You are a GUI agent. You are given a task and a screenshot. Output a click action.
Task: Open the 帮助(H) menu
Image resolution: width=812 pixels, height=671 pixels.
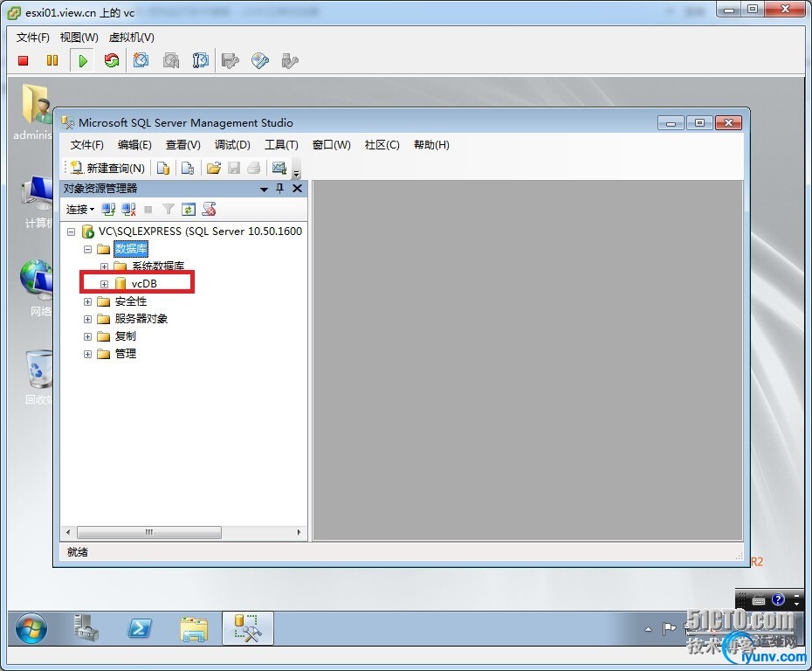pyautogui.click(x=431, y=145)
